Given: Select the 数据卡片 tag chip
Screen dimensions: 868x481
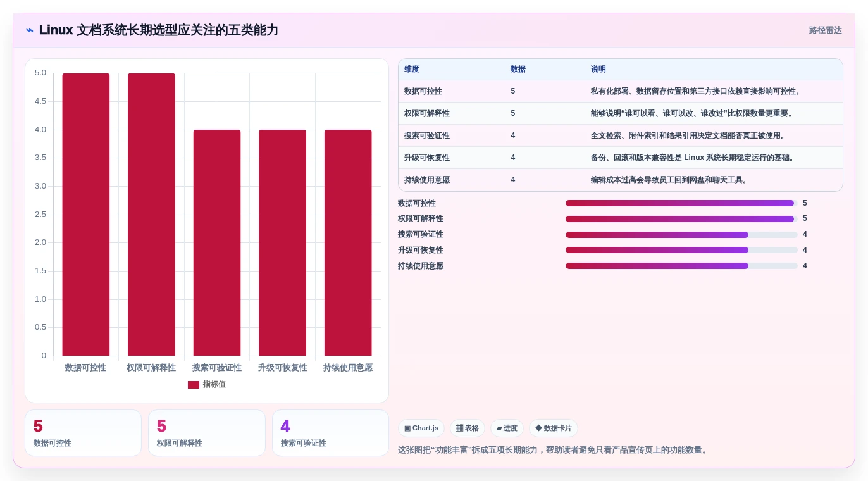Looking at the screenshot, I should point(554,428).
